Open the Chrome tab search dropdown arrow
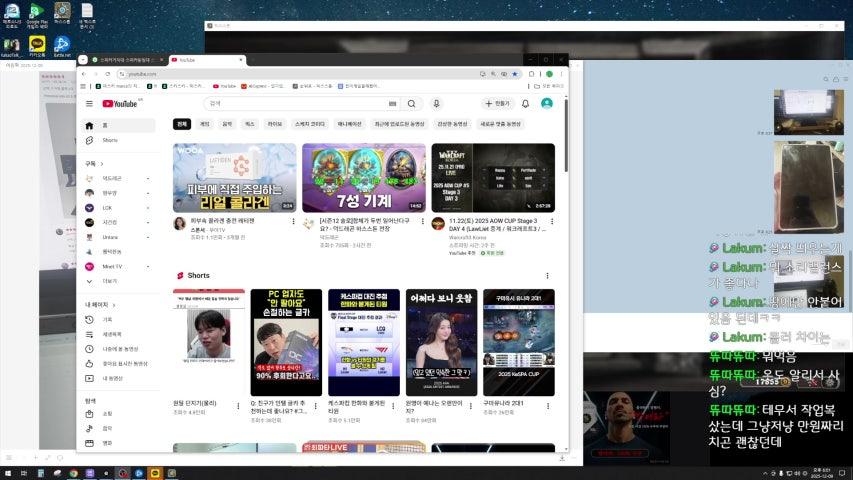 point(83,60)
